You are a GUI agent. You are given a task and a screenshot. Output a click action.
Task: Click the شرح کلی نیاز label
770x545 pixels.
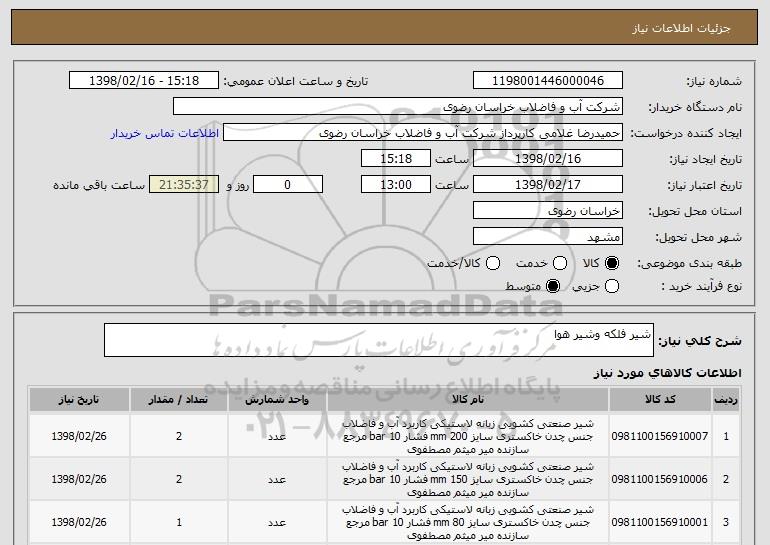tap(699, 341)
